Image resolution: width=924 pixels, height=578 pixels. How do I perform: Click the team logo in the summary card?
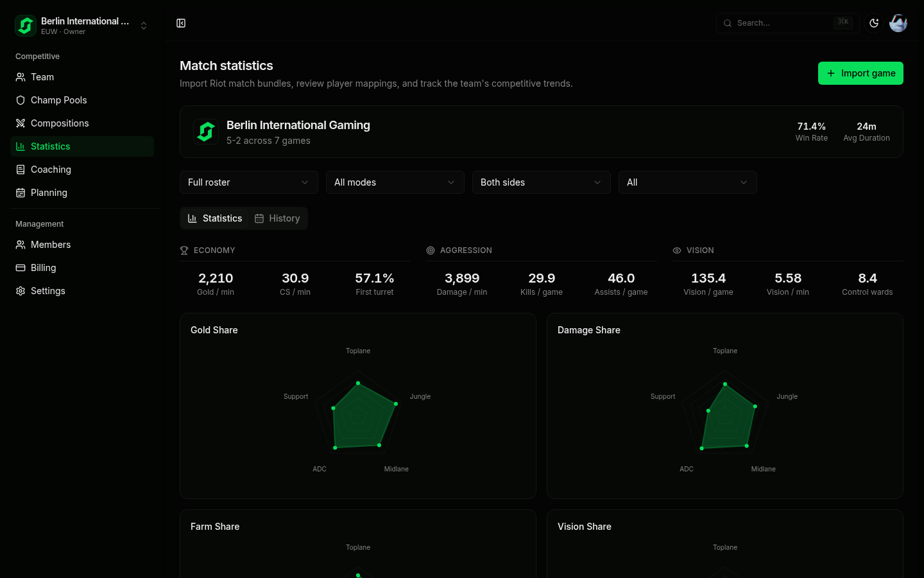[206, 132]
